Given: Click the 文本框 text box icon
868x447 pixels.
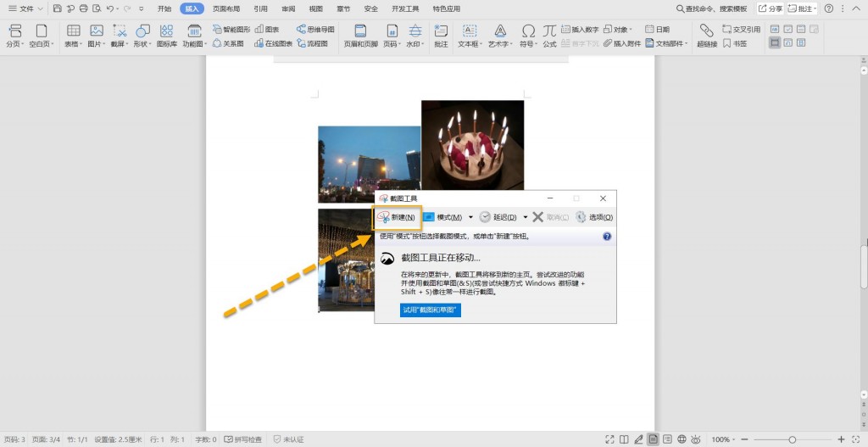Looking at the screenshot, I should click(x=470, y=31).
